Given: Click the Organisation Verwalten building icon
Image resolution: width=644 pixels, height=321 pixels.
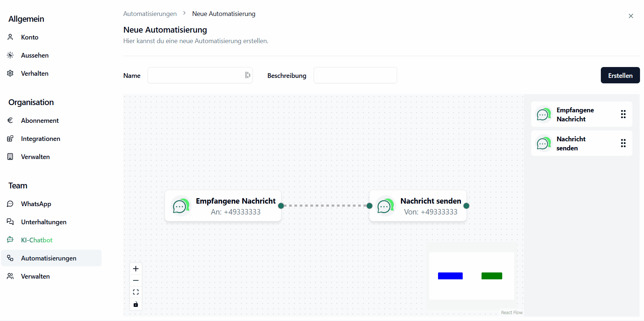Looking at the screenshot, I should (x=10, y=157).
